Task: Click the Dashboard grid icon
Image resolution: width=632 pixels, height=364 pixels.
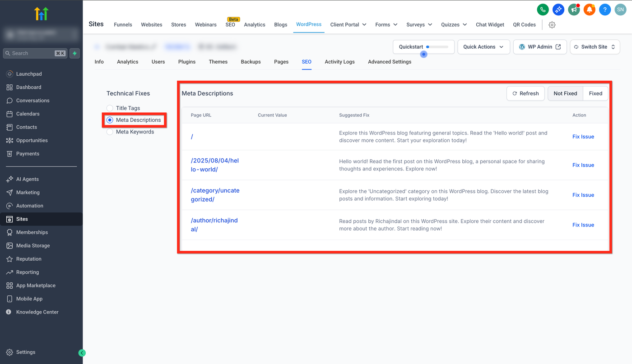Action: tap(9, 87)
